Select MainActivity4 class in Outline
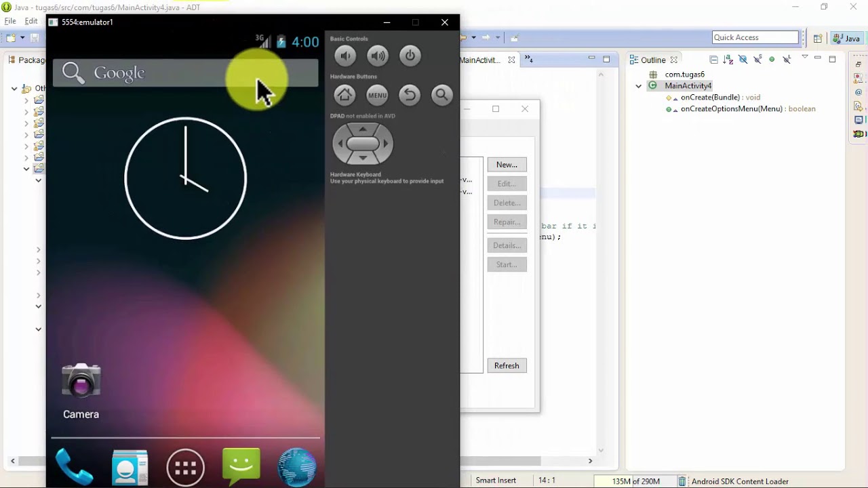 tap(688, 86)
